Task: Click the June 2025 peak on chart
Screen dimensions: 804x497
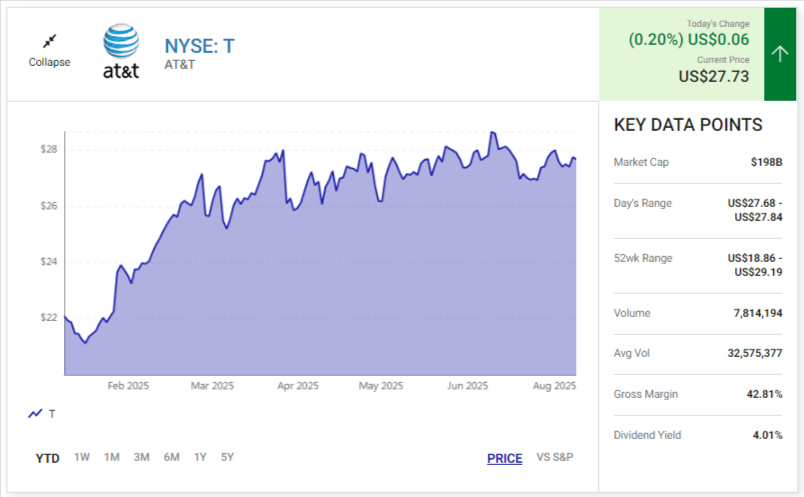Action: (x=492, y=133)
